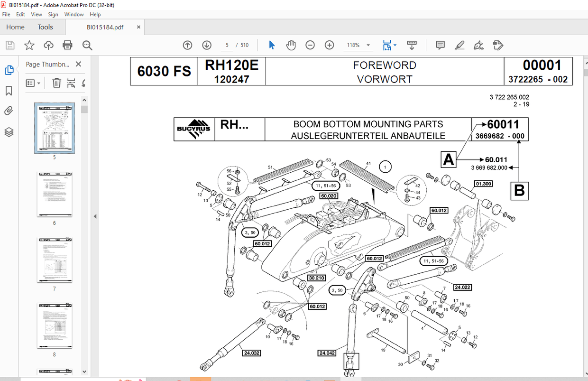Add document to favorites with star icon

[x=29, y=45]
